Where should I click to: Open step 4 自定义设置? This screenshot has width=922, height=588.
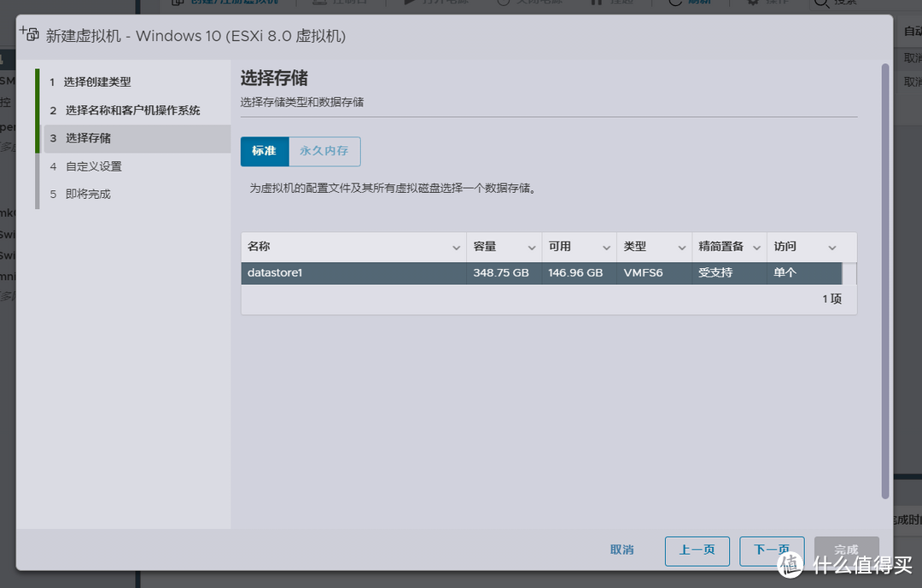pos(86,166)
